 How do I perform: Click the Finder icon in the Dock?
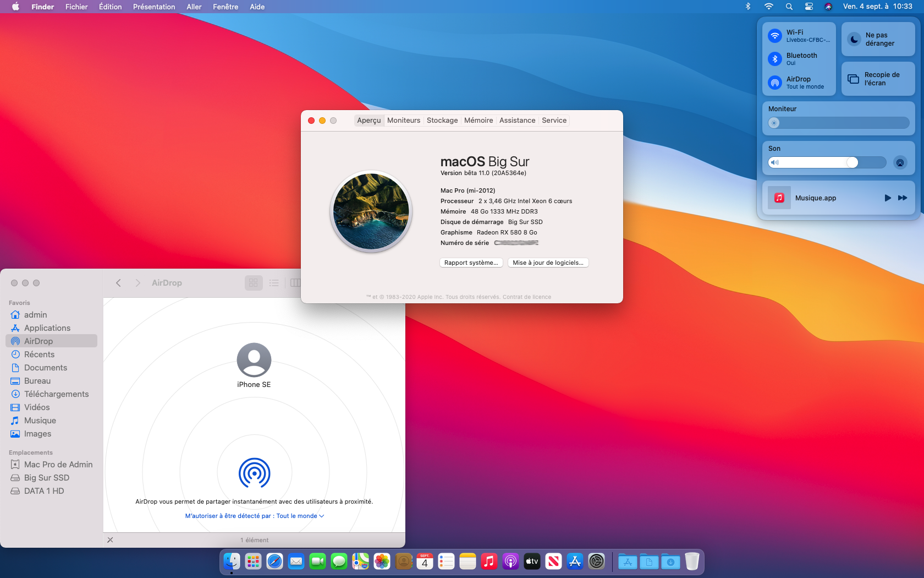(232, 561)
